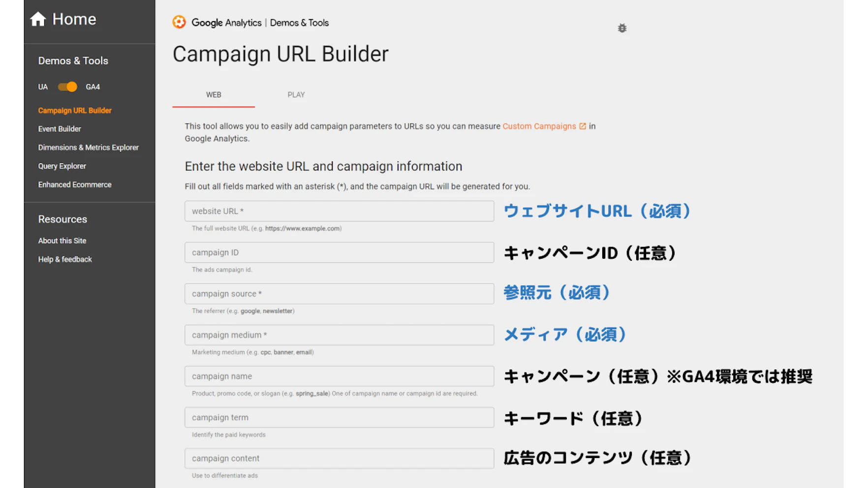Click the Home label in sidebar
Viewport: 868px width, 488px height.
pyautogui.click(x=74, y=19)
